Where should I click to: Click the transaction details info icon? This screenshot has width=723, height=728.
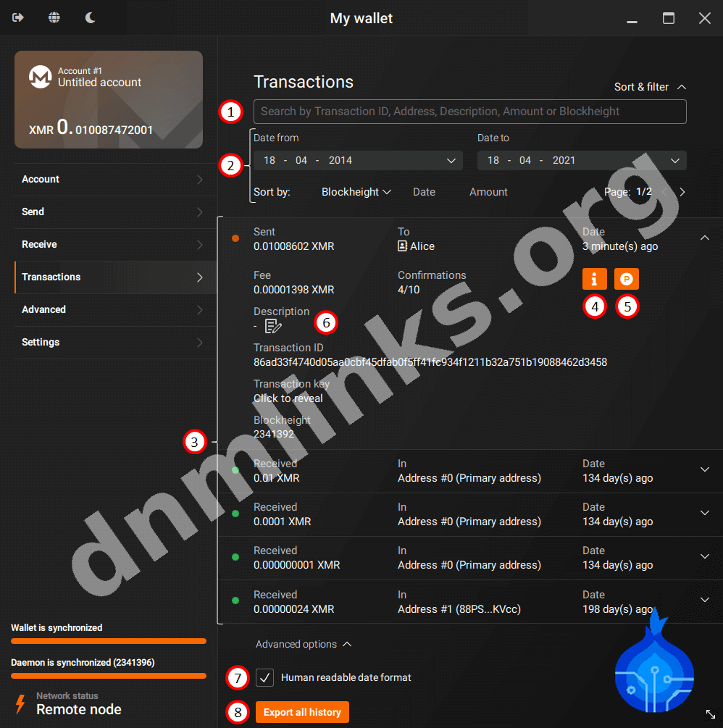point(594,279)
